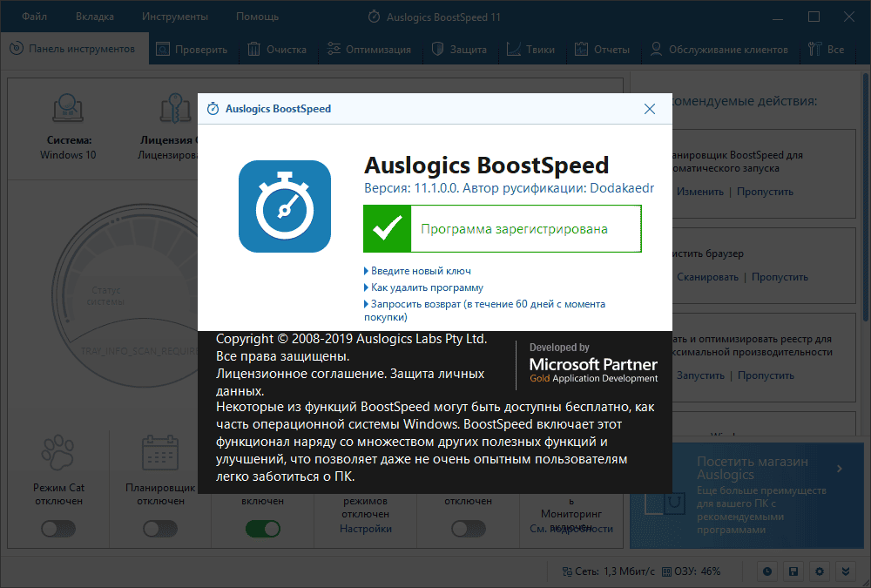The width and height of the screenshot is (871, 588).
Task: Open the Проверить tab
Action: tap(192, 50)
